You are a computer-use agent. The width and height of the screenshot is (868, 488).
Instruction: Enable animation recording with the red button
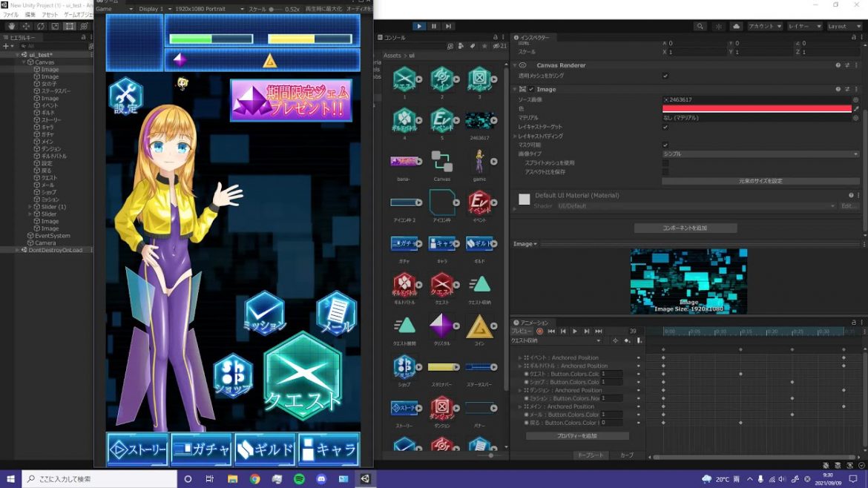[540, 332]
